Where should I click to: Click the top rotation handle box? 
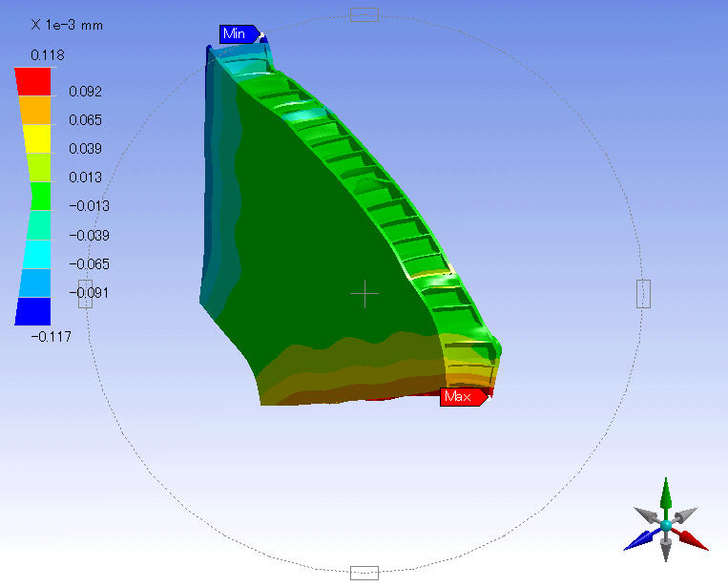tap(364, 15)
